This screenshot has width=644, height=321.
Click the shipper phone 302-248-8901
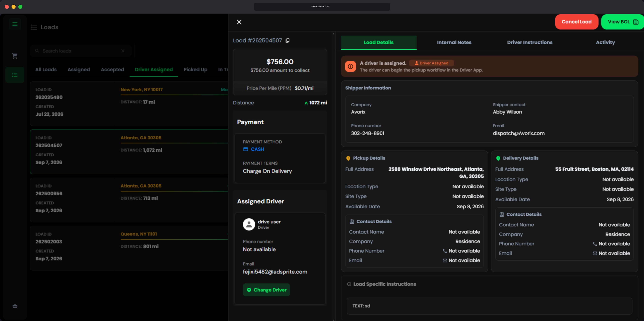tap(367, 133)
